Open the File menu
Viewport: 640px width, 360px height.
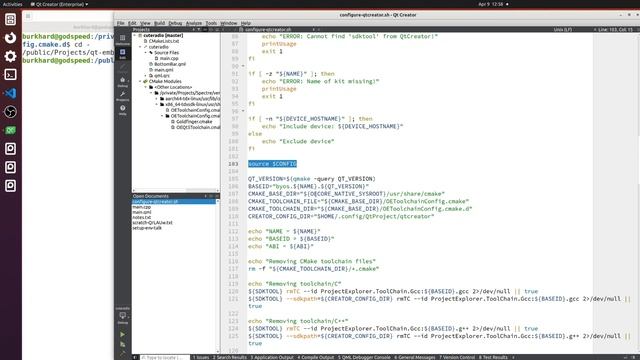coord(120,23)
